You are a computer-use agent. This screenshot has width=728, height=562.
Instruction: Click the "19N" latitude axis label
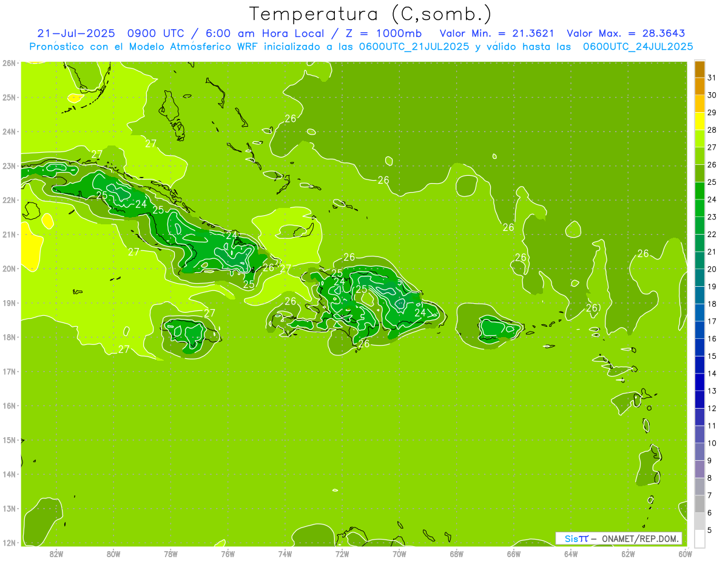point(8,303)
